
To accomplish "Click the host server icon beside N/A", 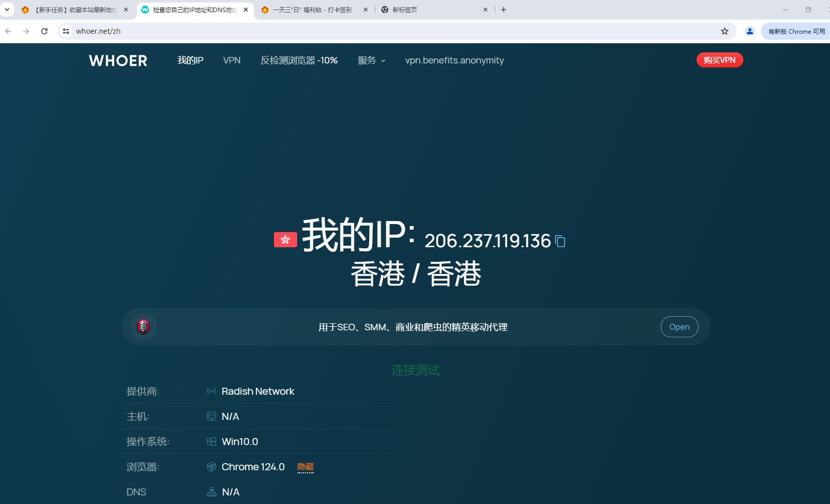I will [x=212, y=416].
